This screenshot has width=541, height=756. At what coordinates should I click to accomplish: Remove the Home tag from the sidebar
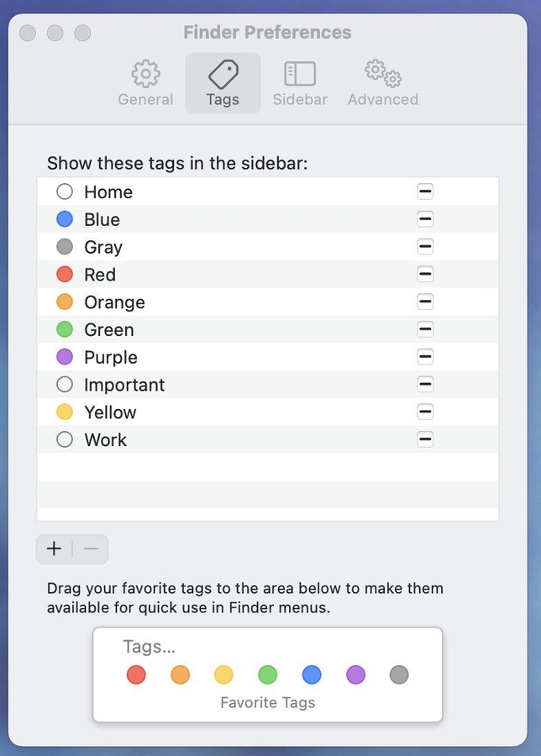425,192
